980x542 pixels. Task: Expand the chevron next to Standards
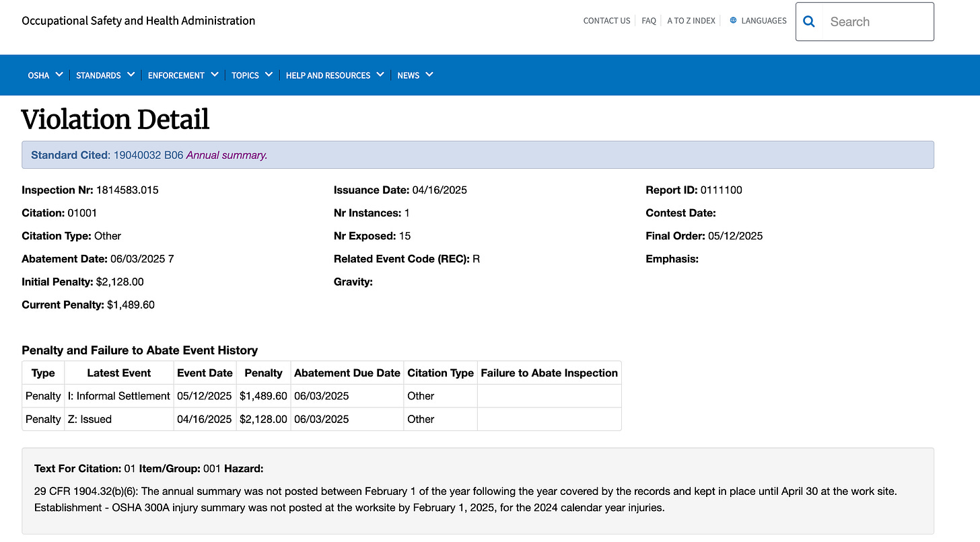point(131,75)
